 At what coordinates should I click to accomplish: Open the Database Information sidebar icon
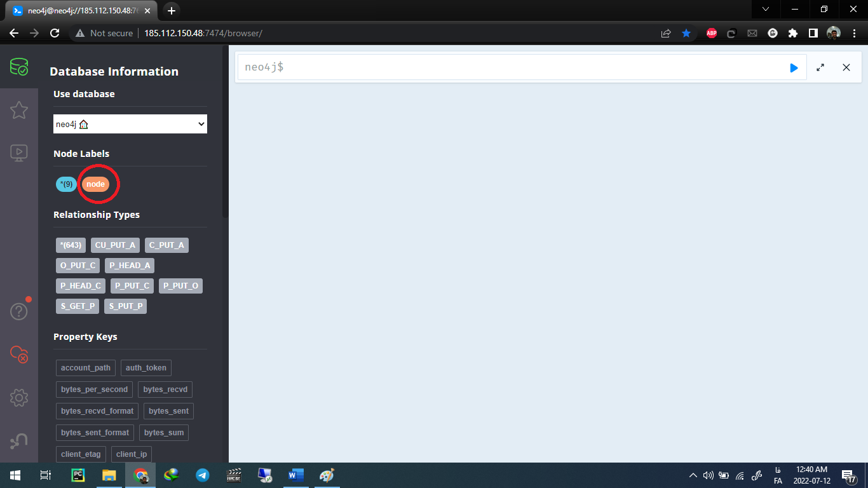[19, 67]
